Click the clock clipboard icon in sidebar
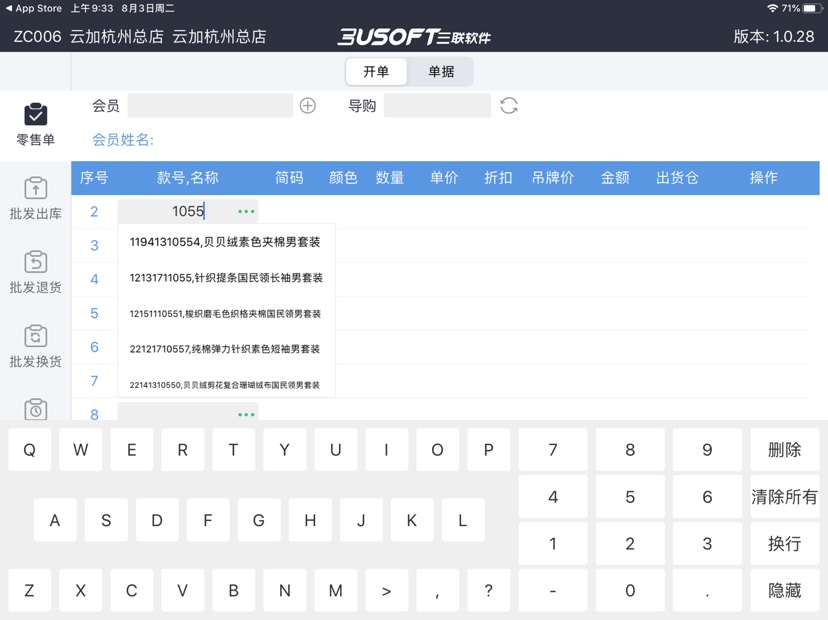 pyautogui.click(x=35, y=408)
